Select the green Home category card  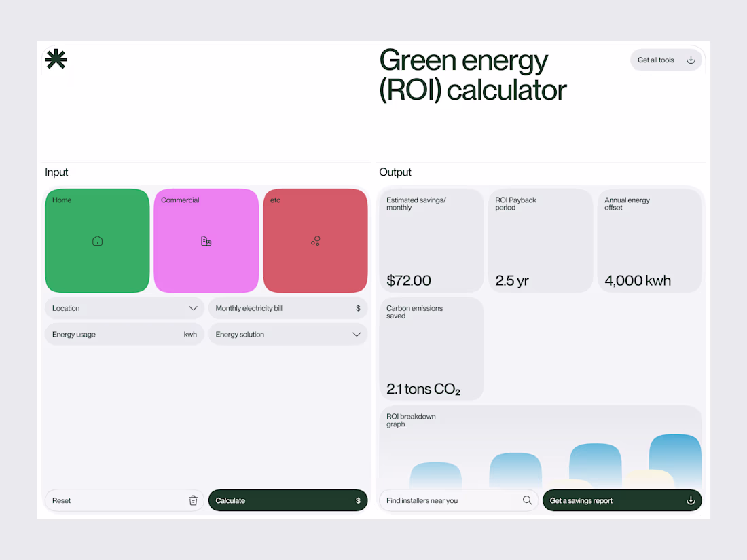(97, 241)
